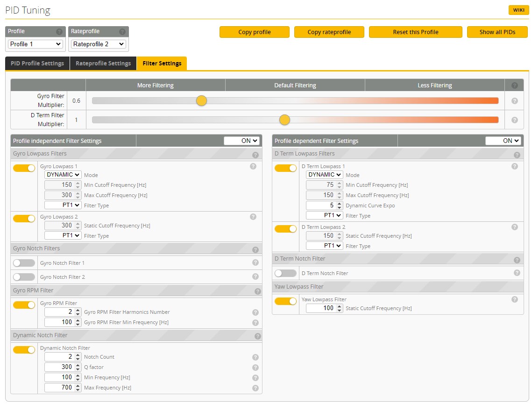Screen dimensions: 532x404
Task: Click help icon for Gyro Lowpass 1
Action: click(253, 166)
